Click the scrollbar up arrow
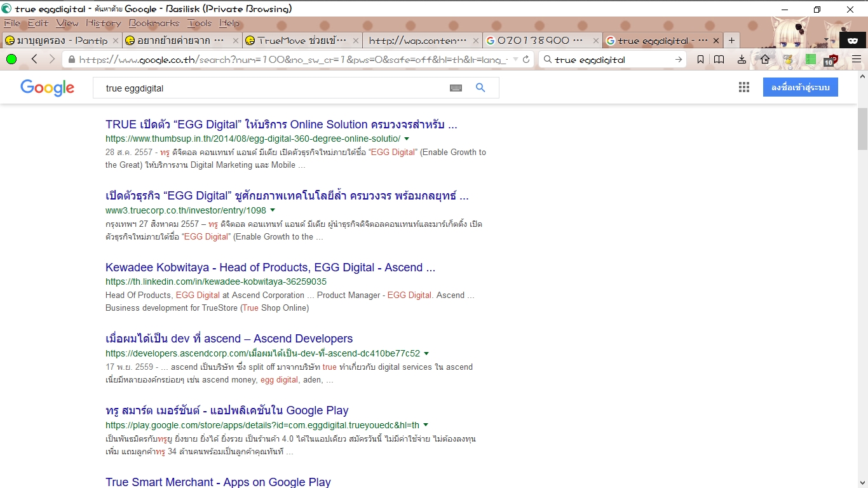 coord(862,76)
